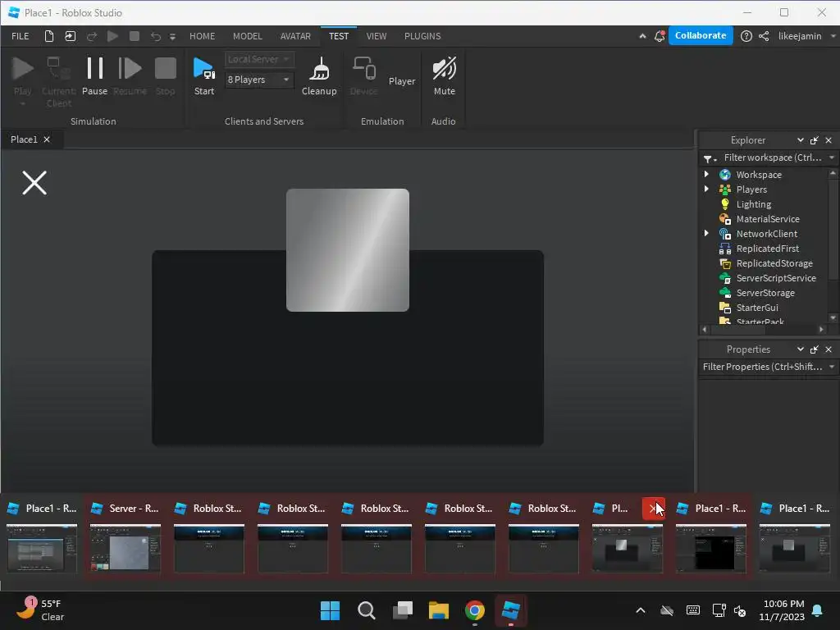Click the Roblox Studio taskbar icon

(510, 610)
